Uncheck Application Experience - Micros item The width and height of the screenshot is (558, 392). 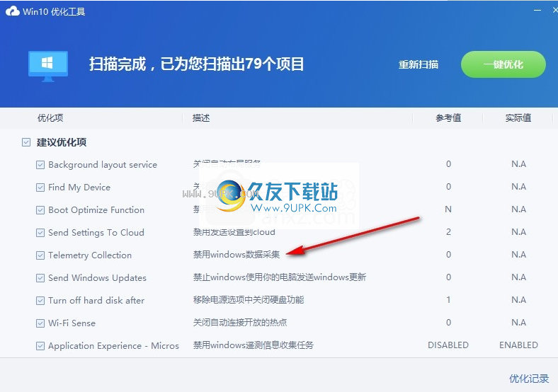point(40,346)
